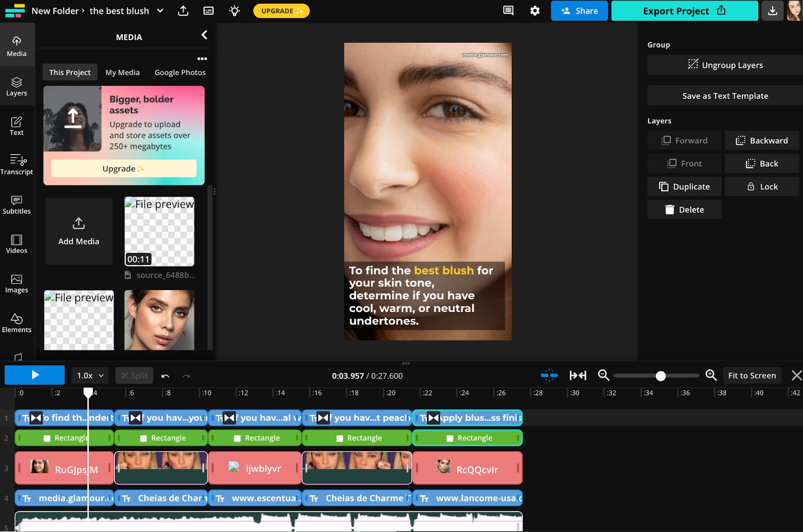Click the download icon next to Export

(772, 11)
